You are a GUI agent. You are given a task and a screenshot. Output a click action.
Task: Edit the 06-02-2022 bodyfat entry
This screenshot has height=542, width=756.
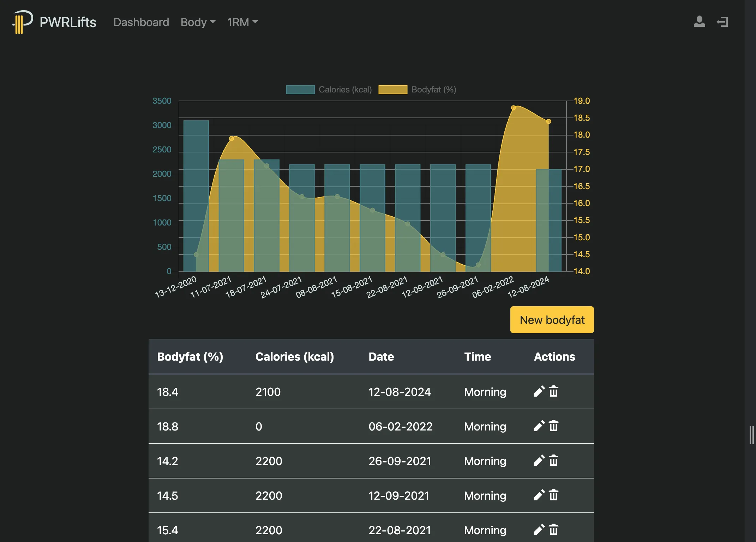pos(539,426)
